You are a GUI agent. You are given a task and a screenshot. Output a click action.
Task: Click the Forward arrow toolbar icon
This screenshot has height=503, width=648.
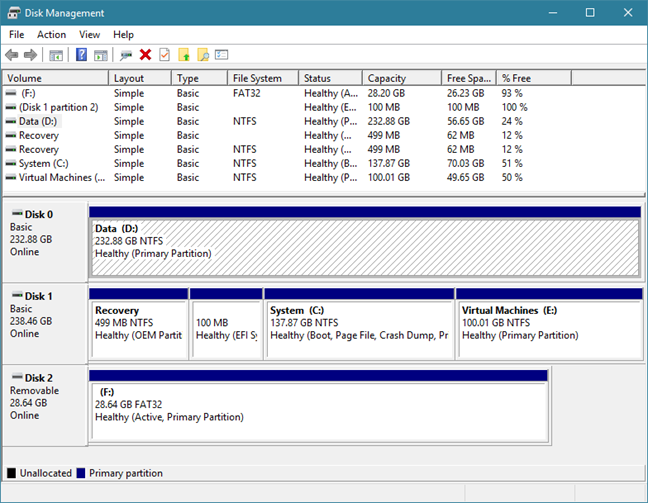(30, 55)
